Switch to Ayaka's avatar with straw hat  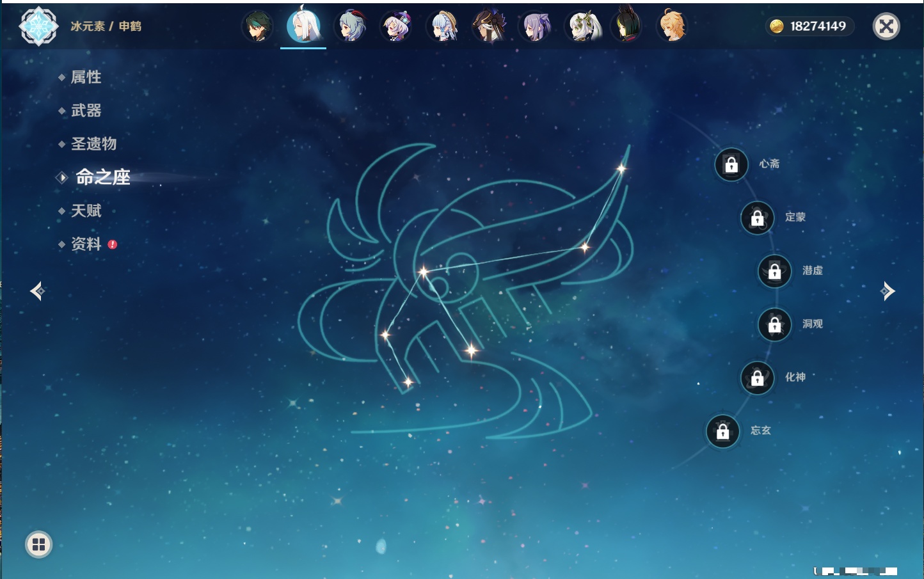(x=443, y=26)
